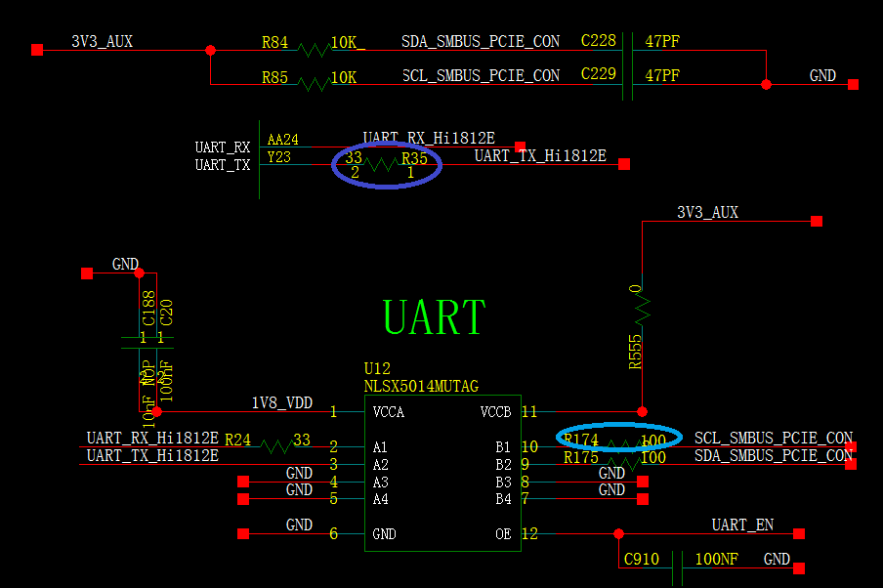Select the C188 capacitor near GND
This screenshot has width=883, height=588.
139,343
